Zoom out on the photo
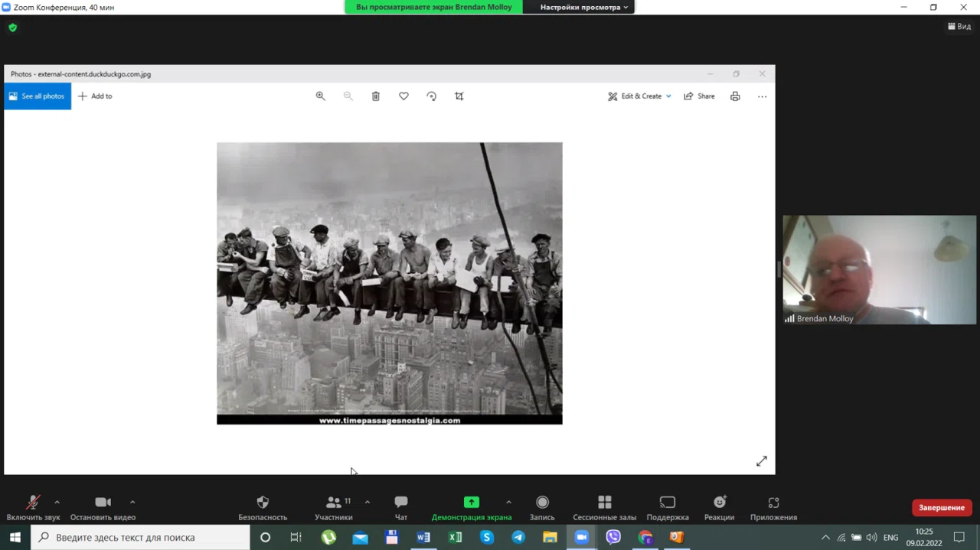The height and width of the screenshot is (550, 980). 348,96
